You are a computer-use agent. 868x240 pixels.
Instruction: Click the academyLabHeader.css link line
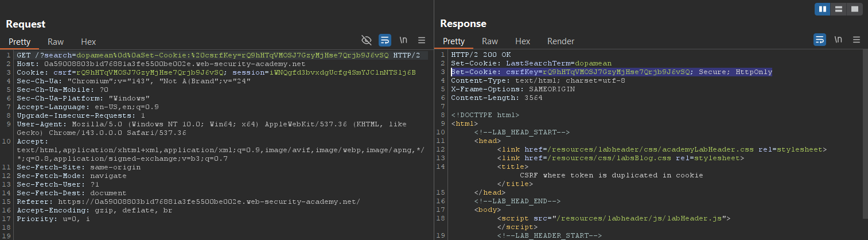point(661,150)
